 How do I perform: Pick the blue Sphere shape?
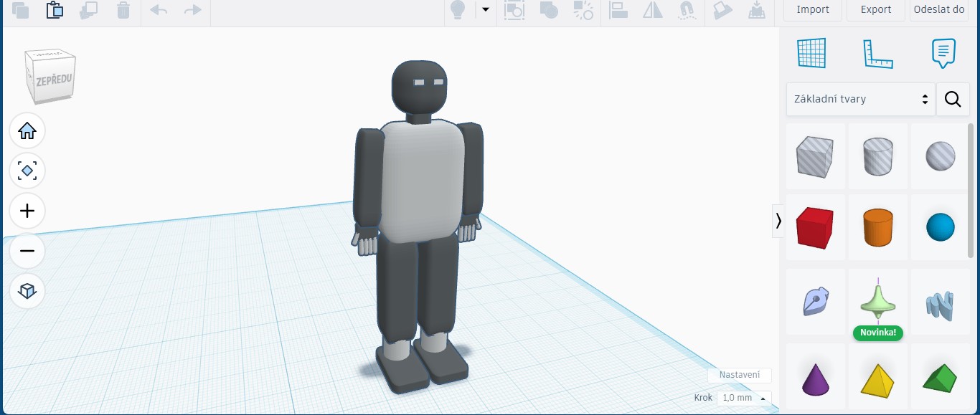(941, 227)
